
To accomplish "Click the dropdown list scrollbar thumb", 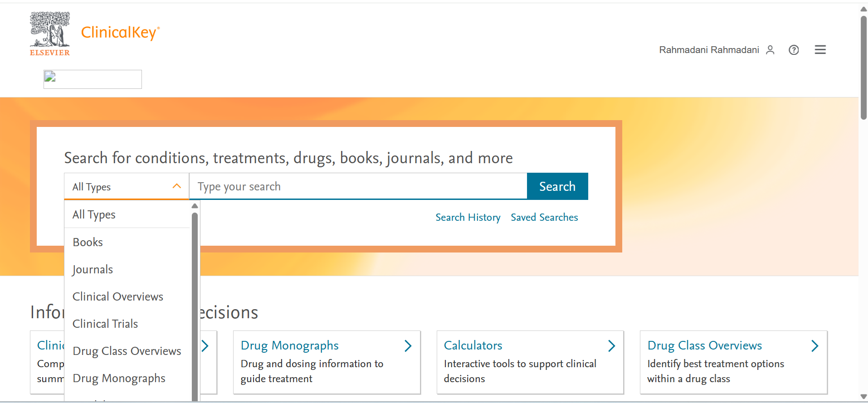I will pyautogui.click(x=195, y=306).
